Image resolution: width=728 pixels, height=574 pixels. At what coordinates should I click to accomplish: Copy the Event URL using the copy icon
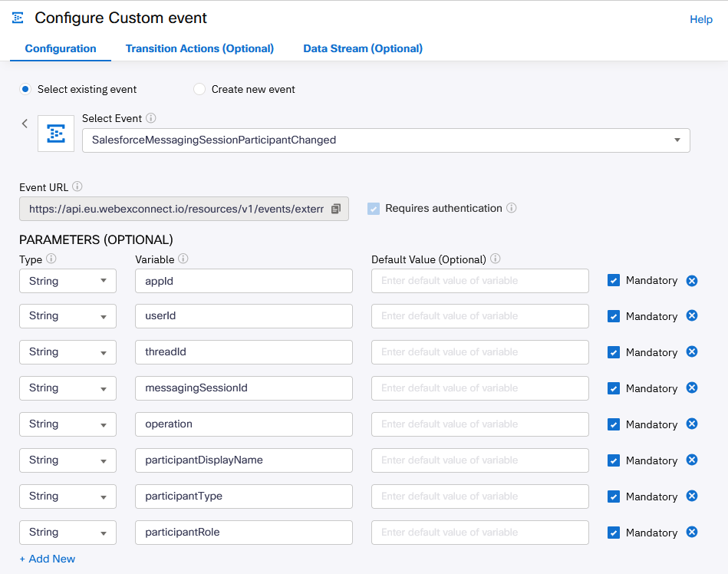pyautogui.click(x=336, y=208)
